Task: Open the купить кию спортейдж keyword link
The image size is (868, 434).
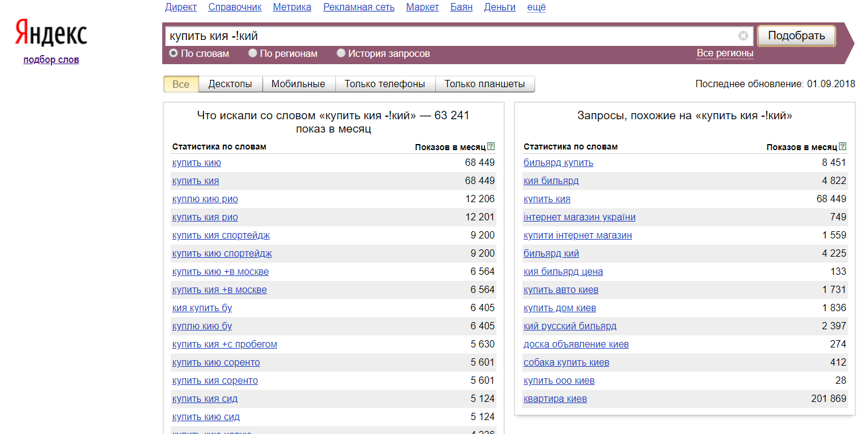Action: pos(222,254)
